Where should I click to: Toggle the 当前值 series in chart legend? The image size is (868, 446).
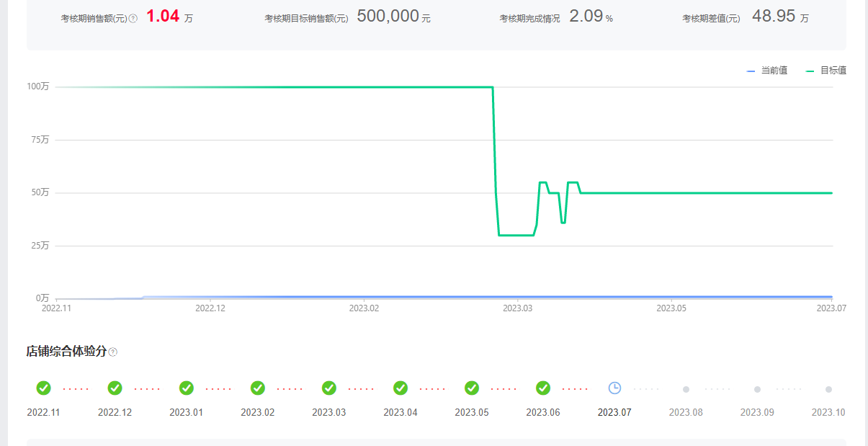(x=767, y=71)
